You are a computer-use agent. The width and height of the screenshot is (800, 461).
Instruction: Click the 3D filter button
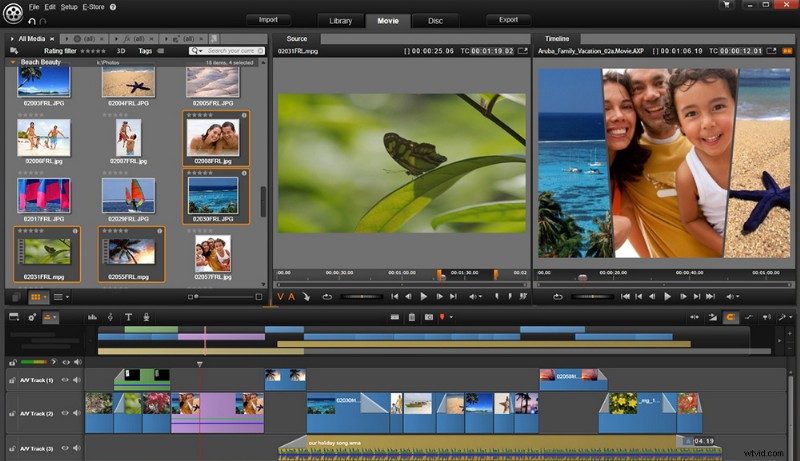[121, 51]
